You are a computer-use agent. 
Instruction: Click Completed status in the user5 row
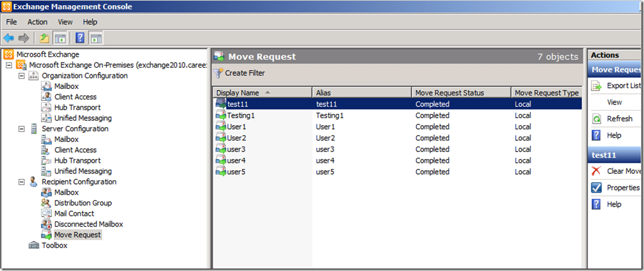click(432, 171)
